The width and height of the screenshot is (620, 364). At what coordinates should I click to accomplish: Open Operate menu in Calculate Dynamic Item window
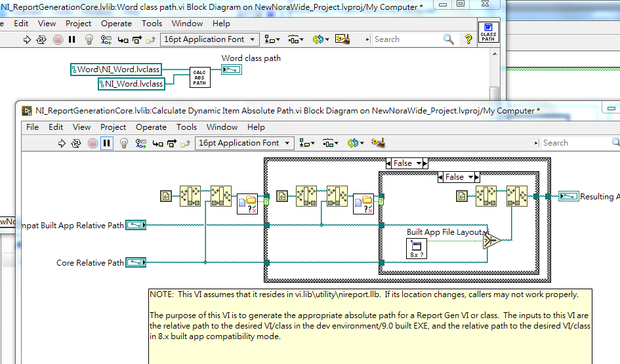point(151,127)
